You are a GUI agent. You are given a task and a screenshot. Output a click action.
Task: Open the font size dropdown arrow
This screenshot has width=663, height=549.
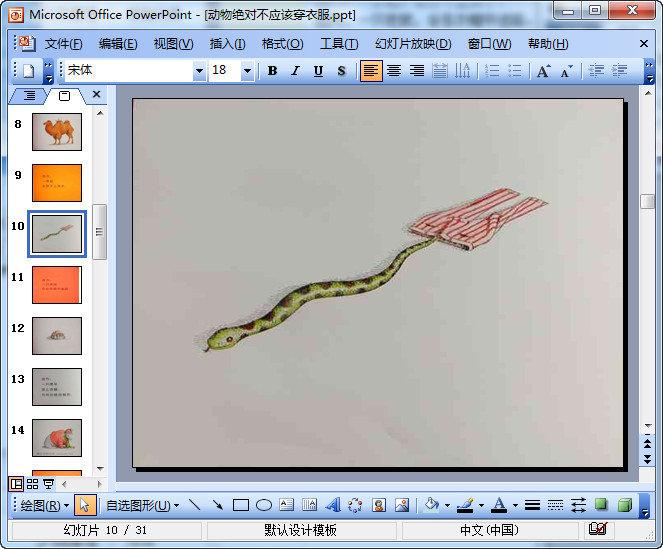(247, 71)
